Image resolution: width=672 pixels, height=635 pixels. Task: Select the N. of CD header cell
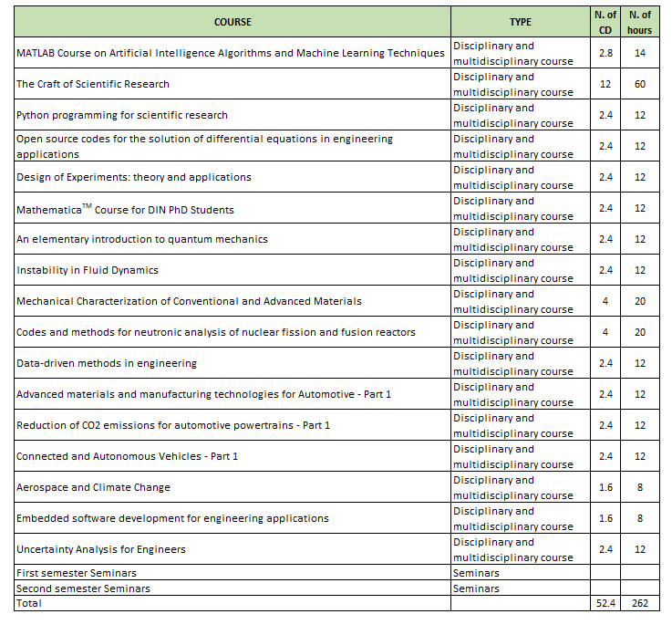pyautogui.click(x=605, y=22)
